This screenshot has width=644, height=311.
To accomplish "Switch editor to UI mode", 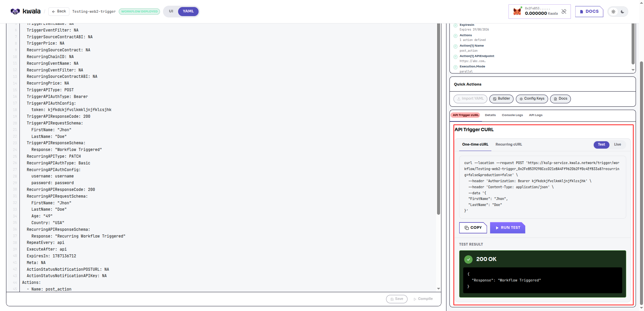I will pos(171,11).
